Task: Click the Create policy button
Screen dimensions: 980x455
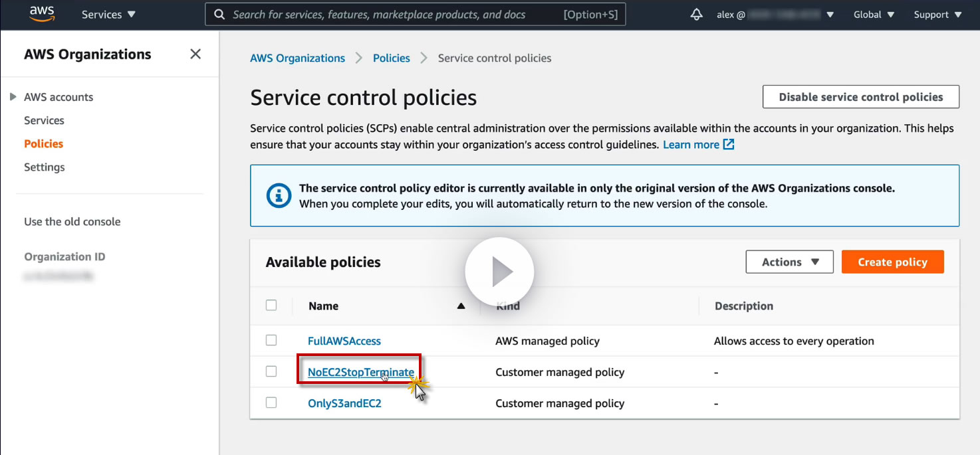Action: pyautogui.click(x=892, y=262)
